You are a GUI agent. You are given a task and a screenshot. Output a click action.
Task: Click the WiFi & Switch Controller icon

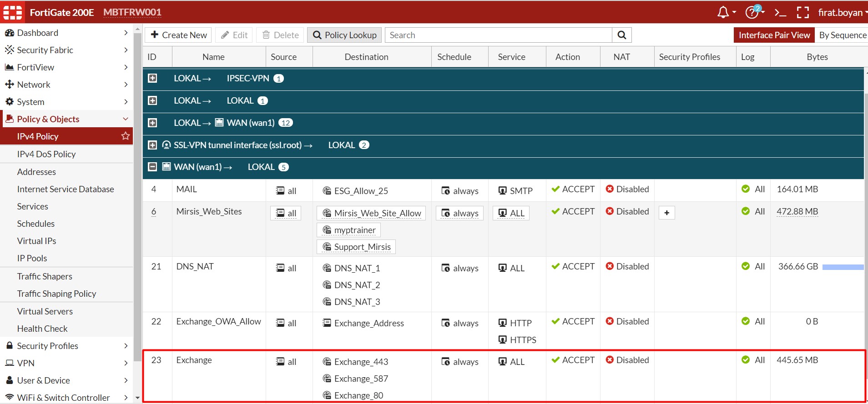[x=9, y=397]
